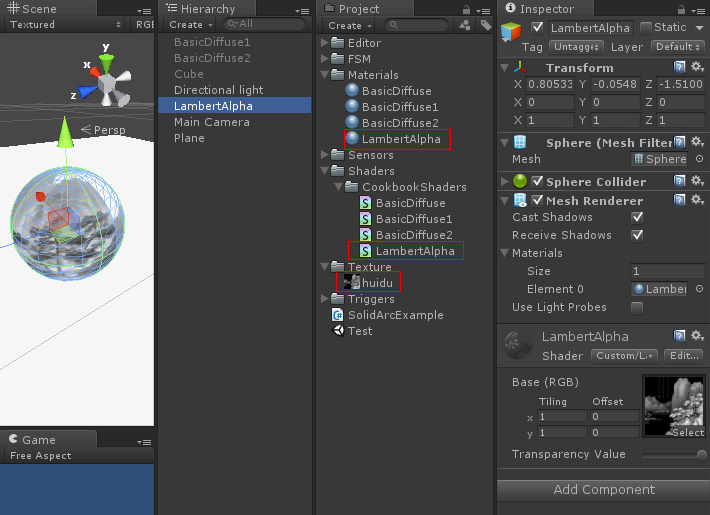Click the shader Edit button
Viewport: 710px width, 515px height.
(x=682, y=355)
